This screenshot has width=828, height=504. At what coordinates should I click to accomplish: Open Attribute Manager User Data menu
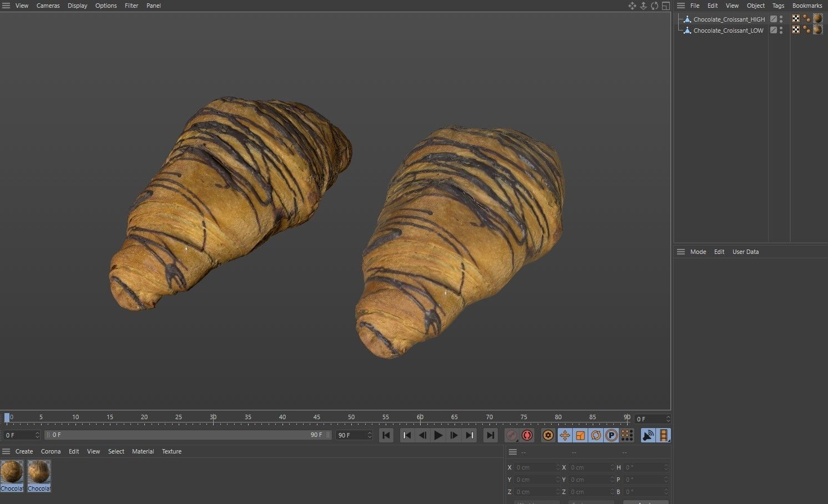tap(745, 252)
